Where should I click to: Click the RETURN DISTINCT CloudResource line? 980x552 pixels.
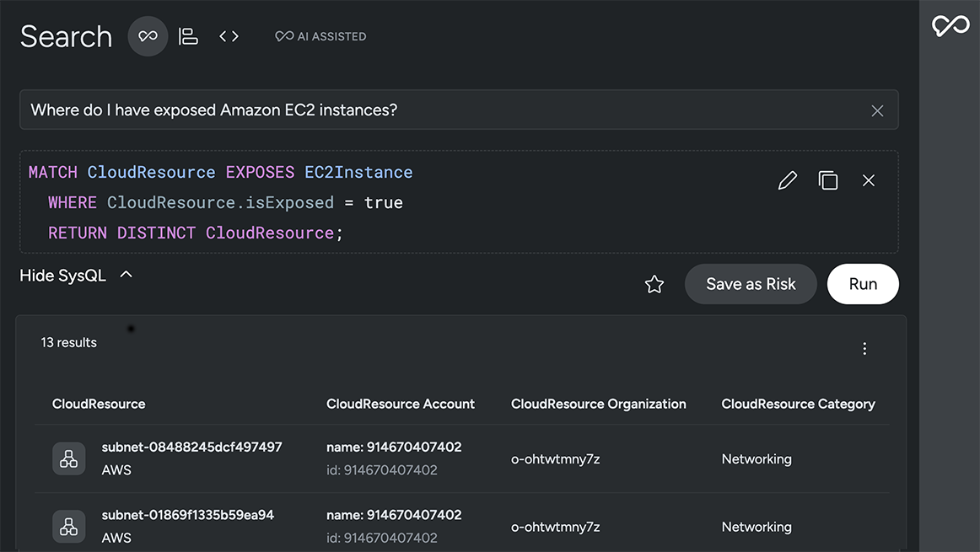coord(196,233)
